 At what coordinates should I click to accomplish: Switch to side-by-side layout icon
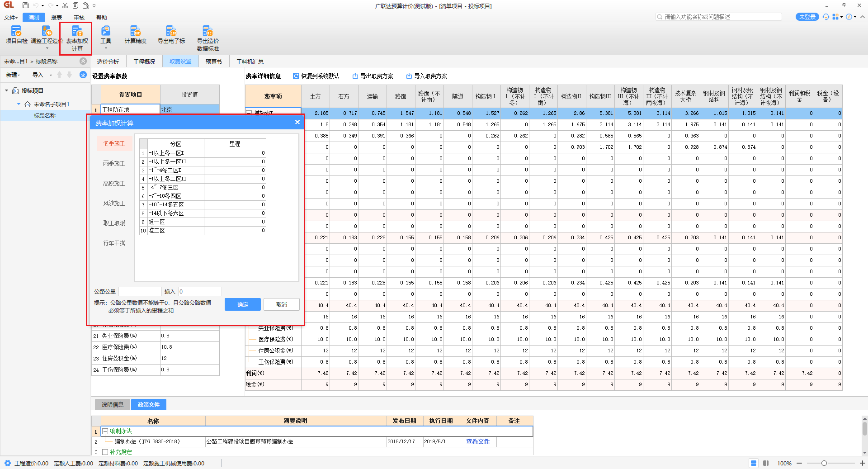pyautogui.click(x=766, y=463)
